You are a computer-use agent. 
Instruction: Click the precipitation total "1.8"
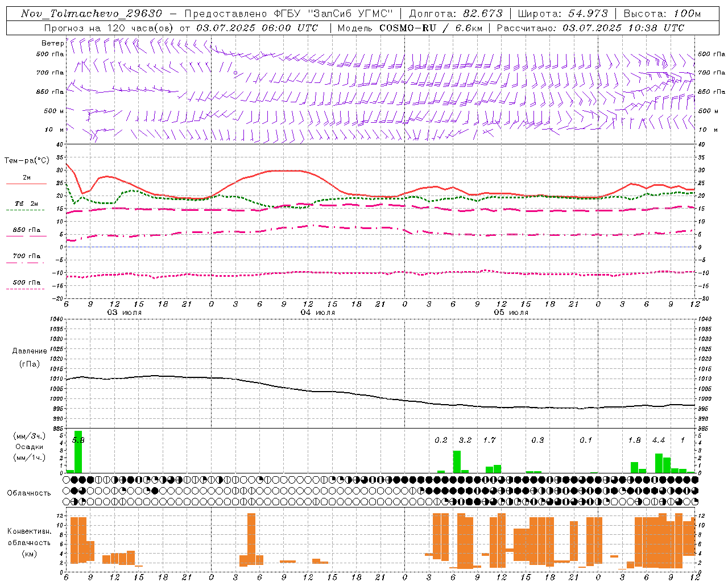pos(634,440)
